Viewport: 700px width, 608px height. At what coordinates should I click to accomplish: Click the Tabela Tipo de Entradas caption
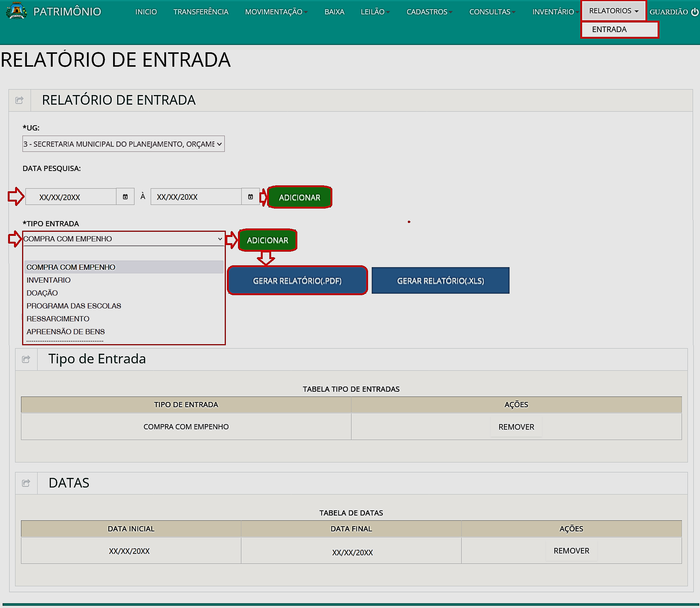pos(351,389)
